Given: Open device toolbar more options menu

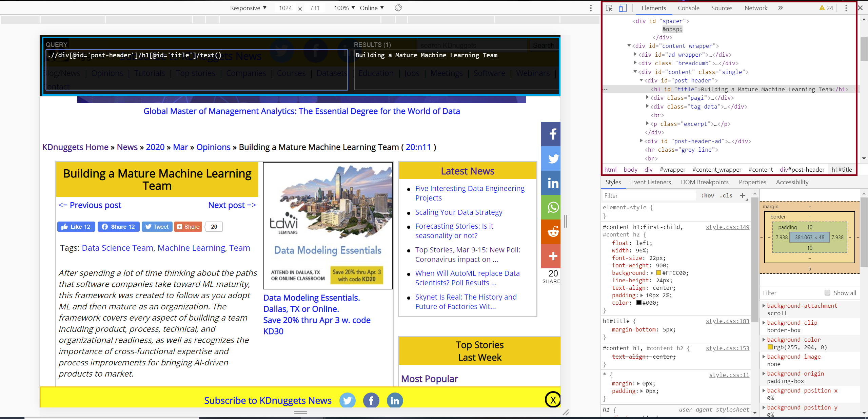Looking at the screenshot, I should (591, 8).
